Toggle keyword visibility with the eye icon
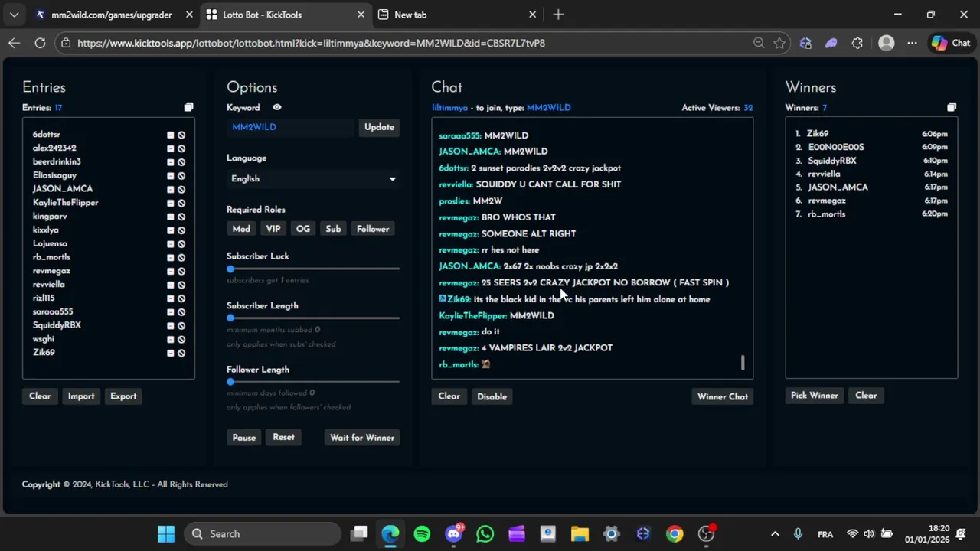980x551 pixels. (276, 108)
